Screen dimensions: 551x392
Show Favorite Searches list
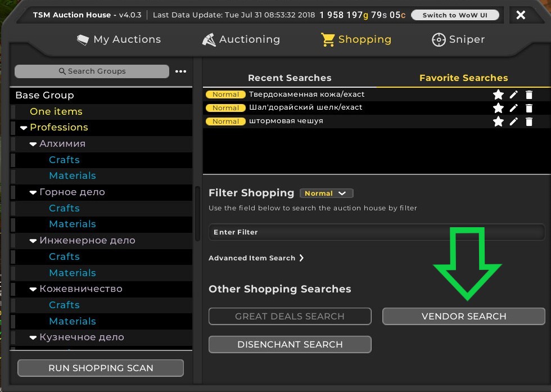coord(463,78)
